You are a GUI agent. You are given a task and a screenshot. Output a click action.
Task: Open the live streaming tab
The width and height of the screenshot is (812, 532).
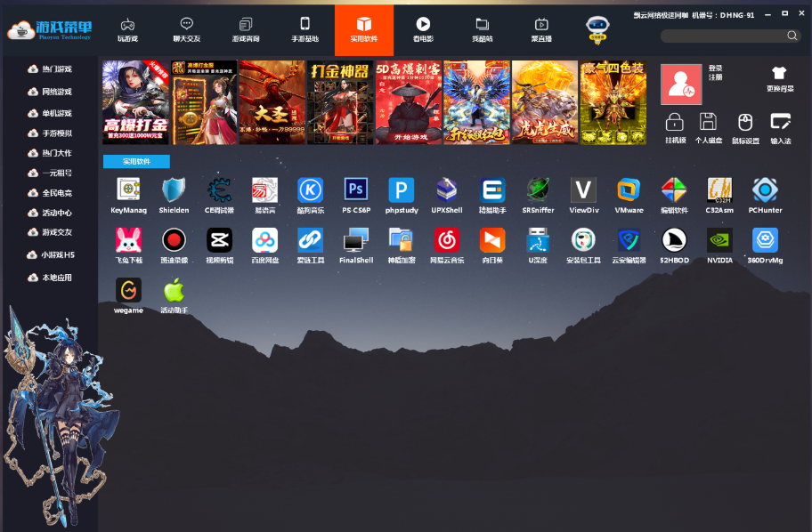[541, 30]
